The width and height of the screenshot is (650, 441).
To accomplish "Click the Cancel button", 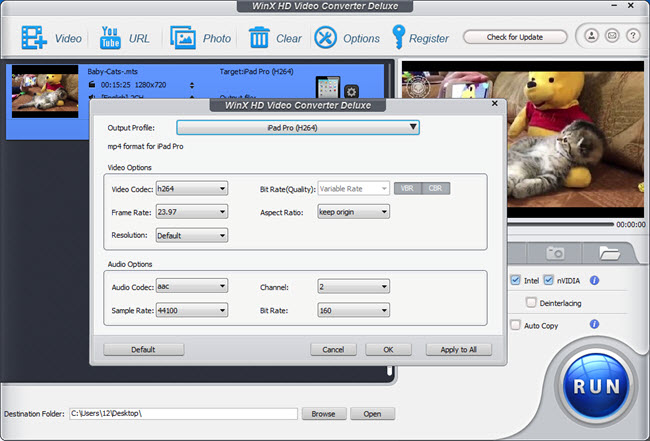I will [333, 349].
